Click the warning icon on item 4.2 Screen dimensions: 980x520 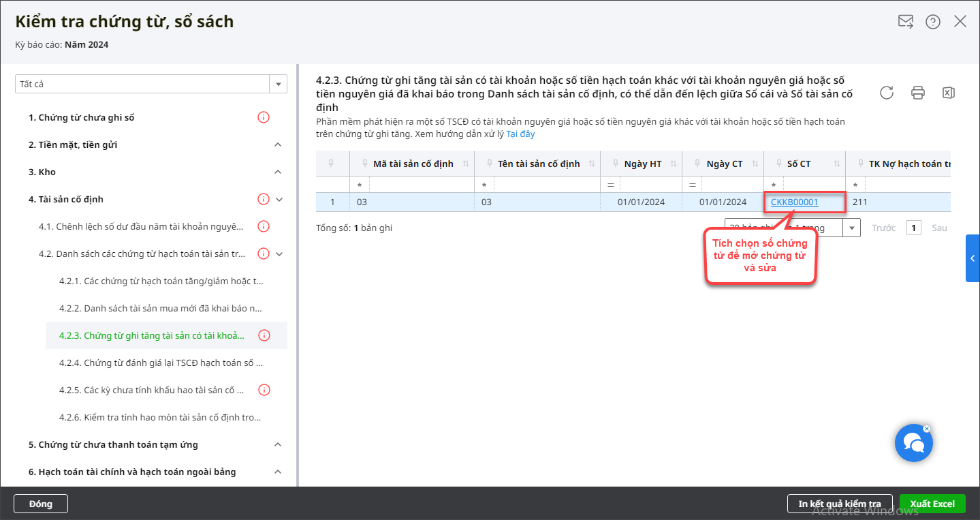pyautogui.click(x=264, y=254)
